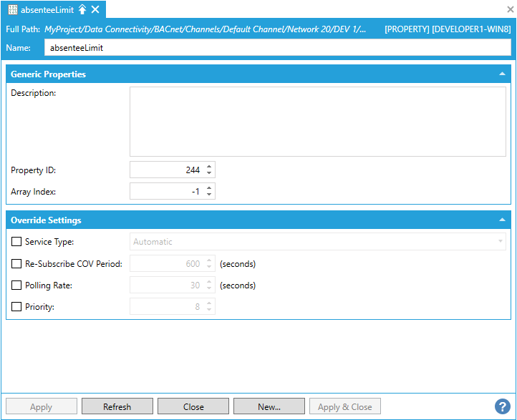Screen dimensions: 517x420
Task: Click the Property ID number field
Action: (x=166, y=170)
